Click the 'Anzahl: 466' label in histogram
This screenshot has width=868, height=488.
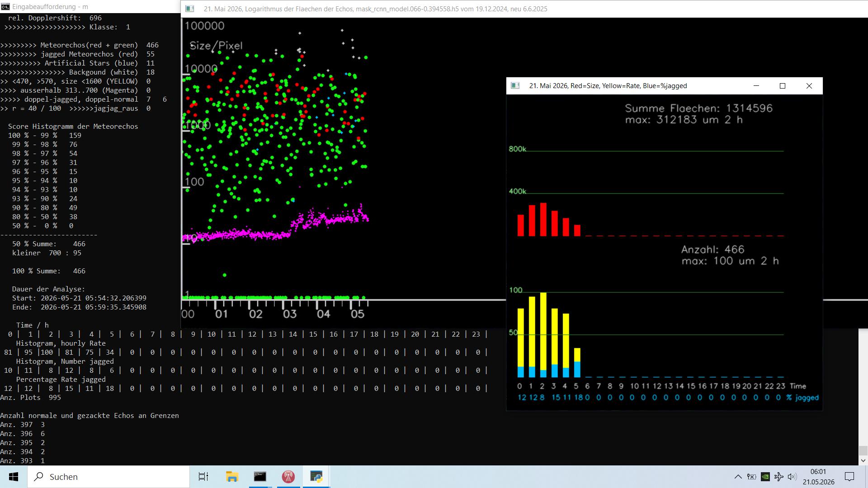(712, 249)
